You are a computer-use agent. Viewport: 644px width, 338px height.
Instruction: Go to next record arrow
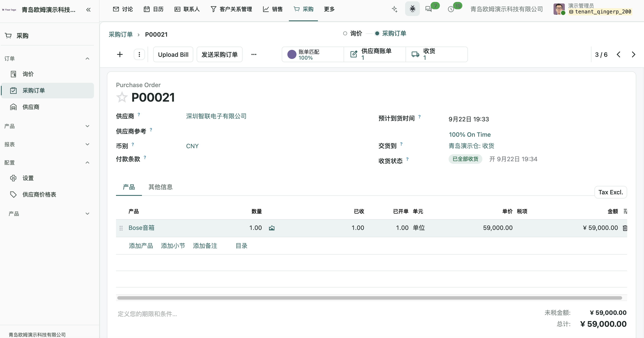pyautogui.click(x=633, y=55)
